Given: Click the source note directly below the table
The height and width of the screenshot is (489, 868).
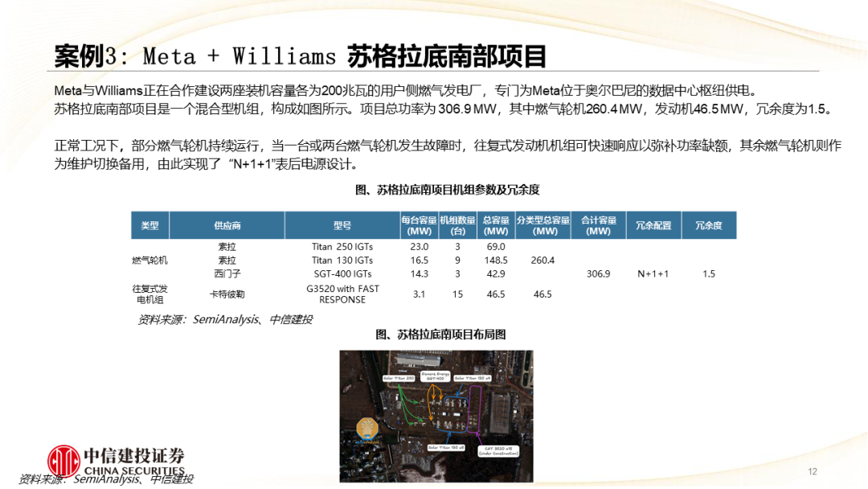Looking at the screenshot, I should (225, 319).
